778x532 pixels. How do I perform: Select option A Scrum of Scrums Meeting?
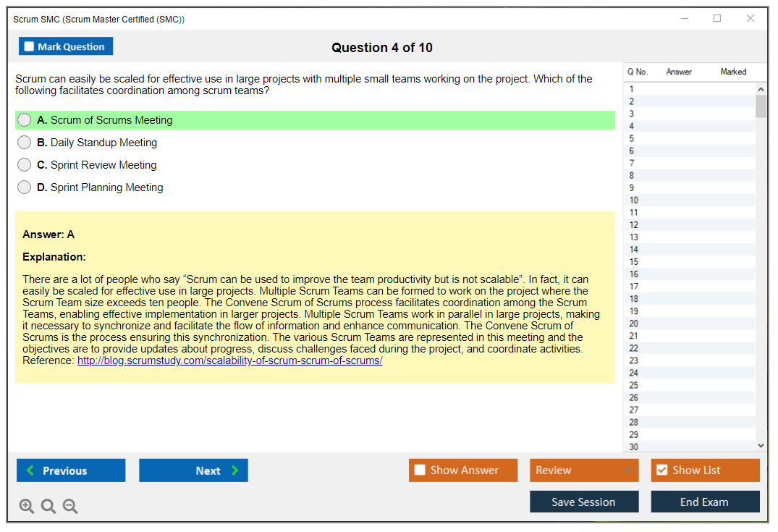pyautogui.click(x=25, y=120)
